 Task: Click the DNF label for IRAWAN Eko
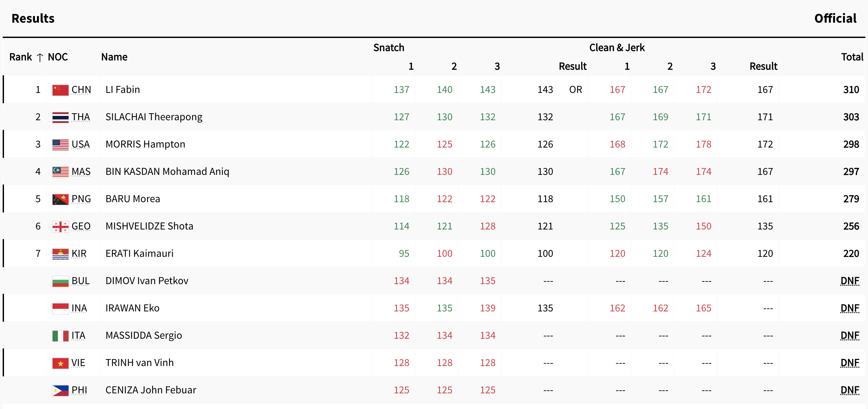(849, 308)
